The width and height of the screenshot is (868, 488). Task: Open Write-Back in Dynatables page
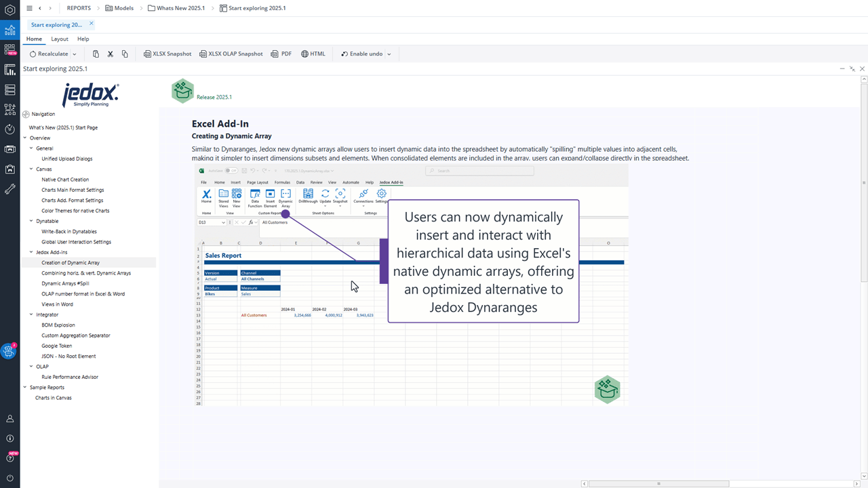69,231
